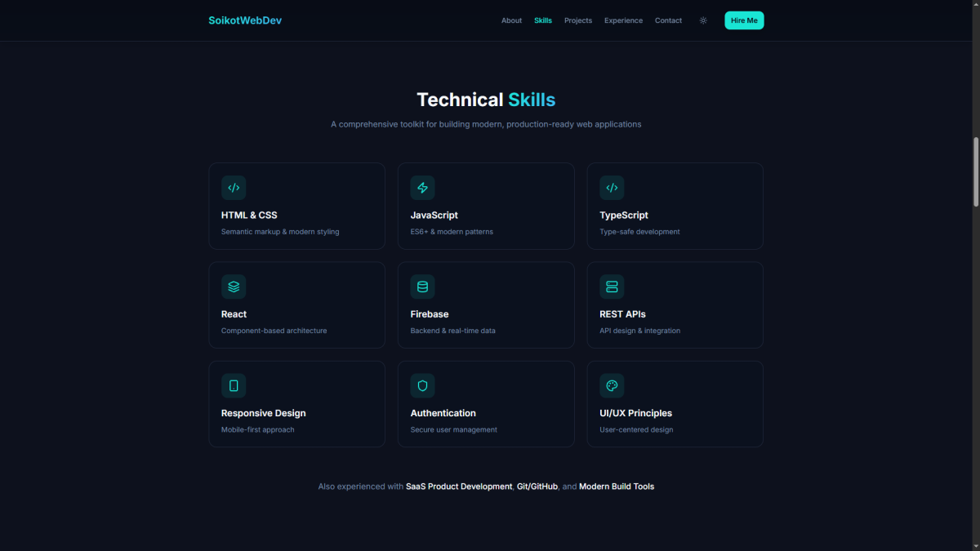Select the Responsive Design phone icon
Image resolution: width=980 pixels, height=551 pixels.
234,386
